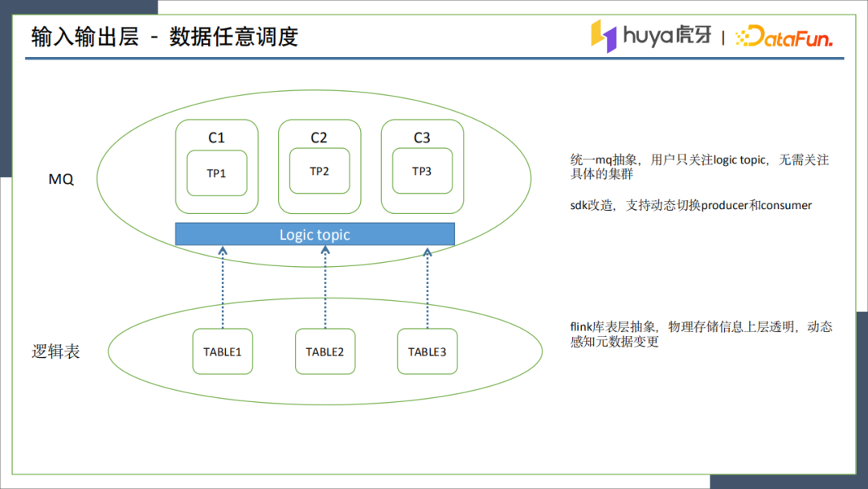This screenshot has width=868, height=489.
Task: Click the DataFun logo
Action: pyautogui.click(x=784, y=36)
